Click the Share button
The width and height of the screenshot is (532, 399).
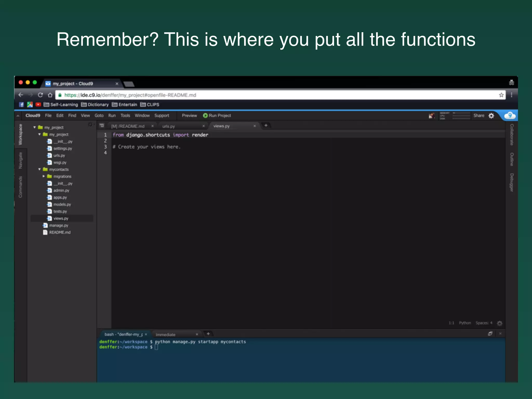coord(478,116)
